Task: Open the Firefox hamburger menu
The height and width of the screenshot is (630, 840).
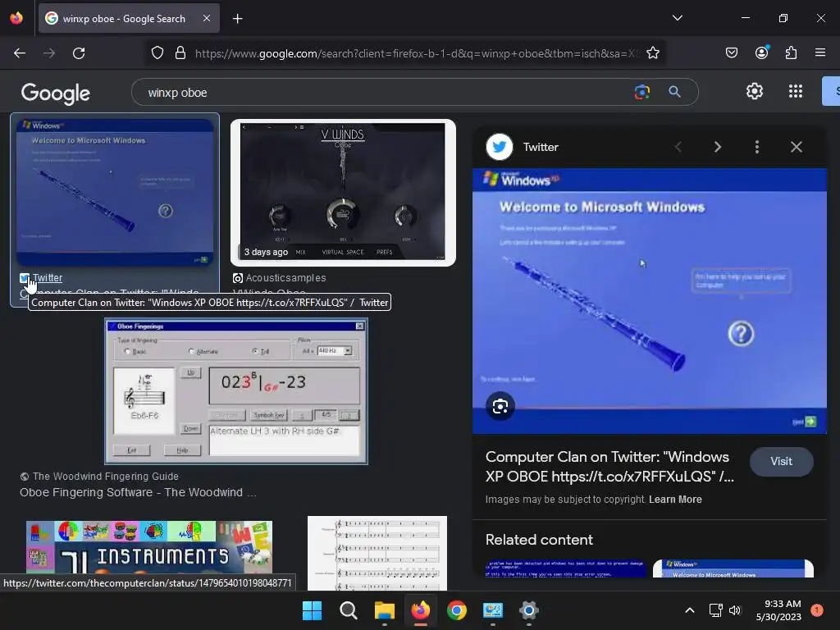Action: click(819, 52)
